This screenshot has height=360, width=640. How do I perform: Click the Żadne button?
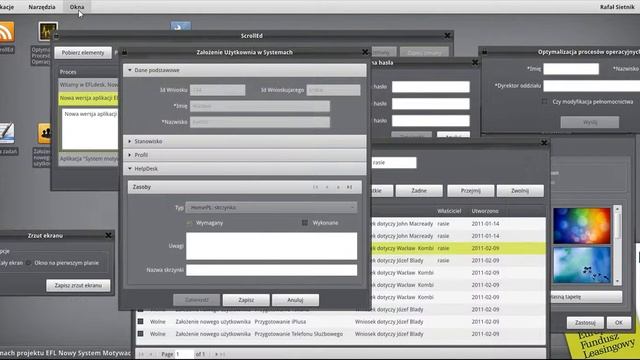point(419,191)
